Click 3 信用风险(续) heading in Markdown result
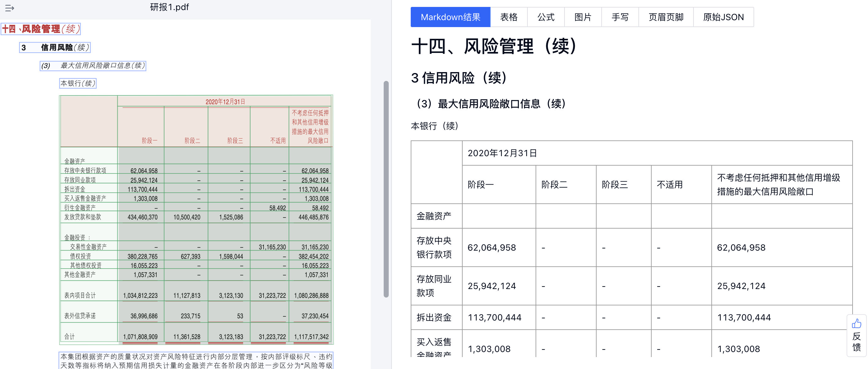868x369 pixels. pyautogui.click(x=459, y=78)
